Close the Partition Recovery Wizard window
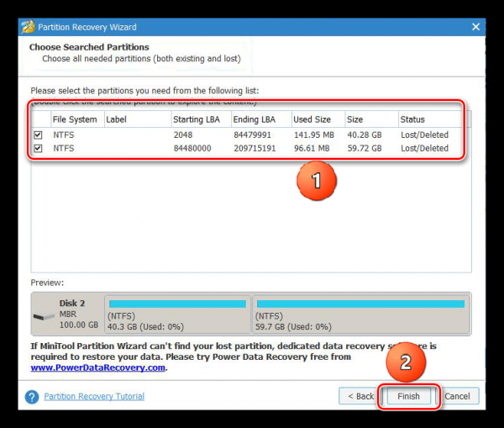 tap(475, 27)
